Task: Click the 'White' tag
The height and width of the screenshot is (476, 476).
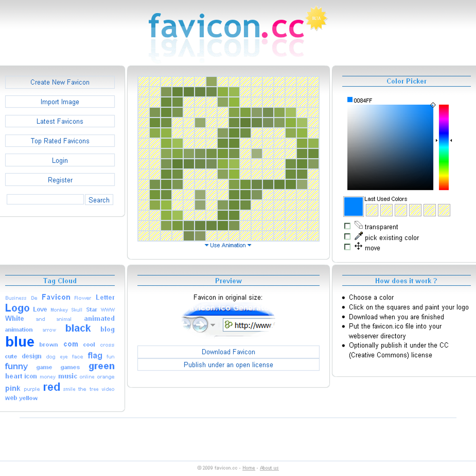Action: [15, 319]
